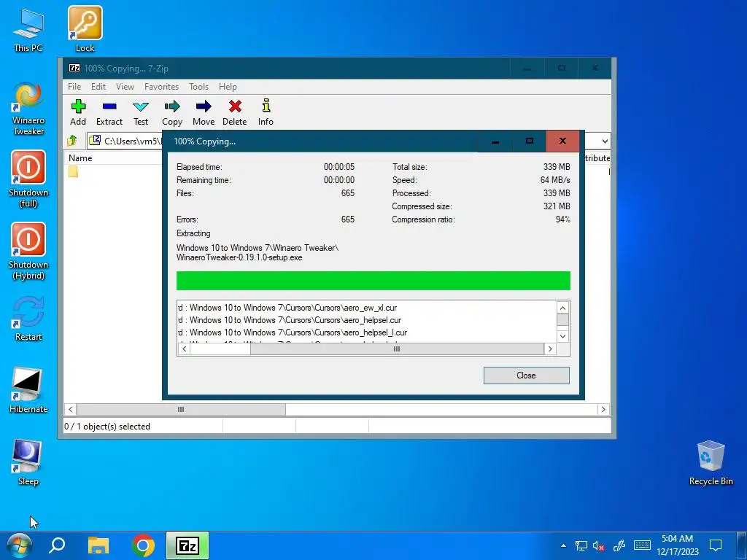The width and height of the screenshot is (747, 560).
Task: Click the aero_helpsel_l.cur error line
Action: click(x=293, y=332)
